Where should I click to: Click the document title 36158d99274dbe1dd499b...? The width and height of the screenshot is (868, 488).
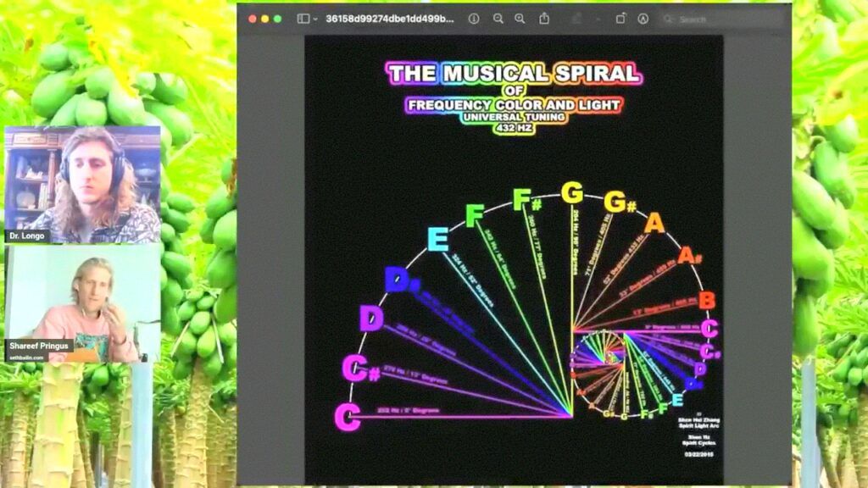click(390, 19)
